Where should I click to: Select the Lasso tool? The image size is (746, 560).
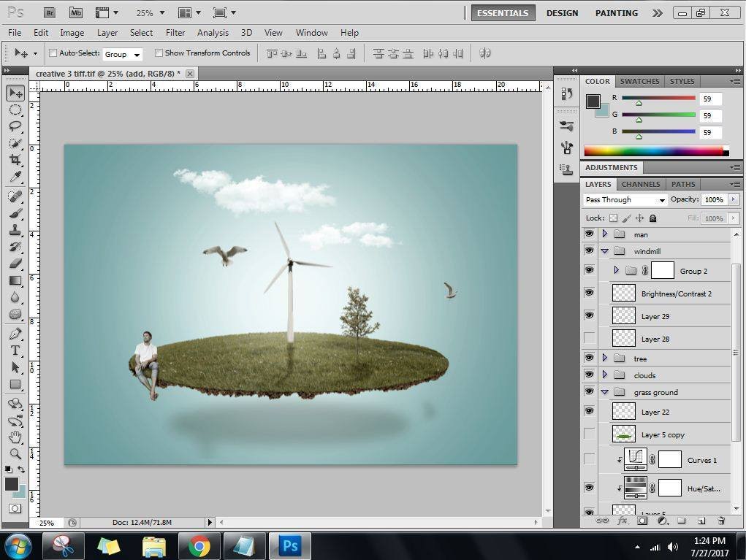(15, 126)
